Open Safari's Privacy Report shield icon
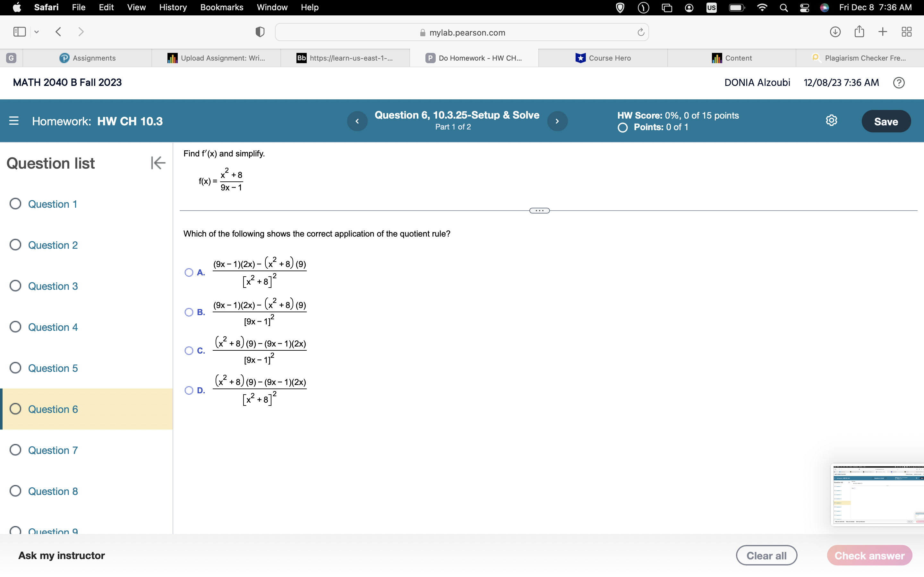Image resolution: width=924 pixels, height=577 pixels. pos(259,32)
